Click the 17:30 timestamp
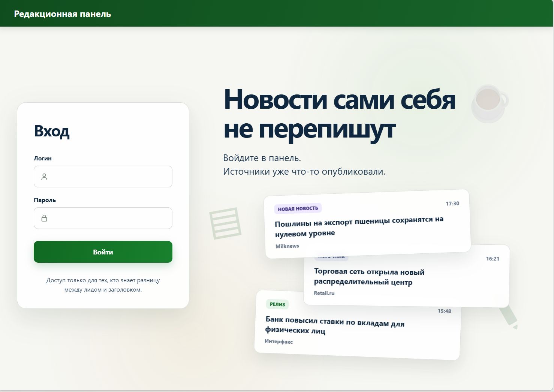 pyautogui.click(x=452, y=203)
